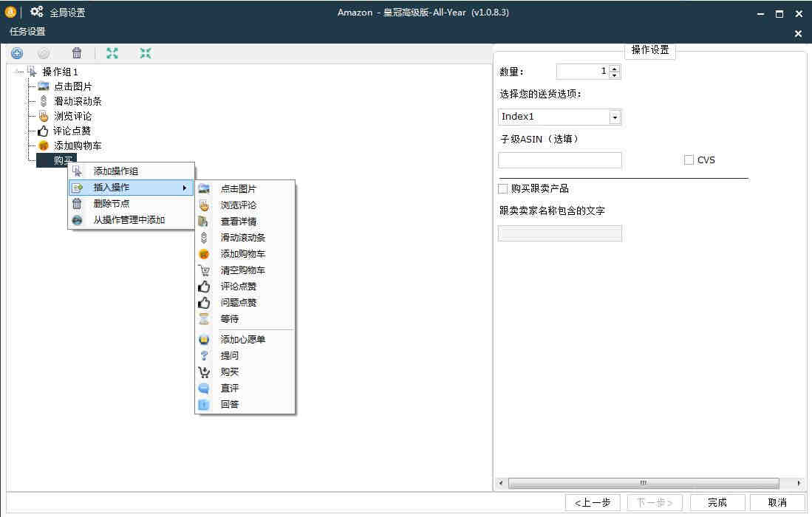Click the 子级ASIN input field
Image resolution: width=812 pixels, height=517 pixels.
[560, 160]
